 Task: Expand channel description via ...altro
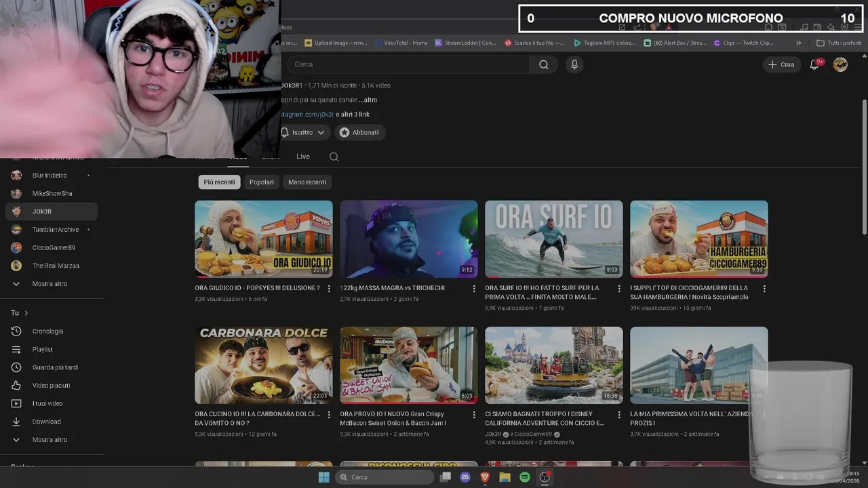[368, 100]
